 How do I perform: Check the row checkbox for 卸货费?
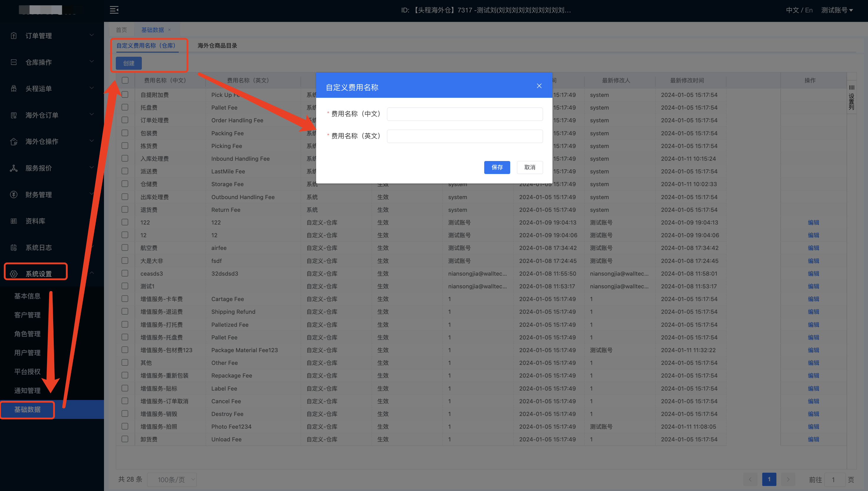[x=125, y=439]
